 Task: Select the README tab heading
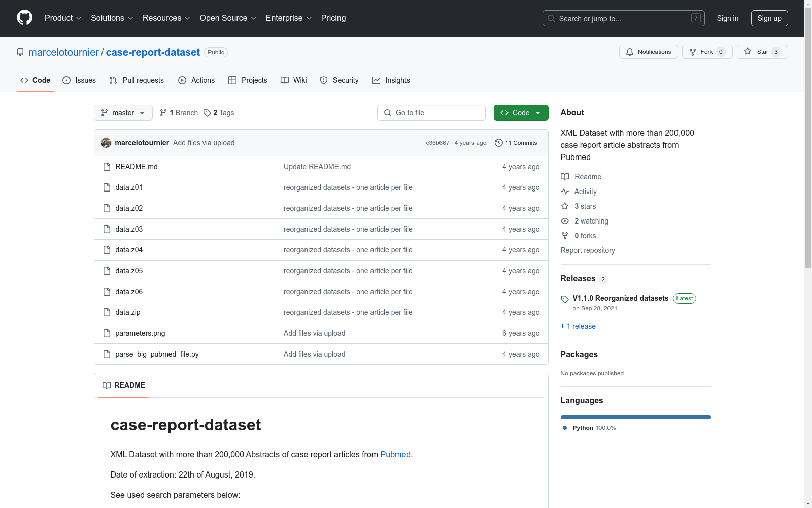click(124, 385)
